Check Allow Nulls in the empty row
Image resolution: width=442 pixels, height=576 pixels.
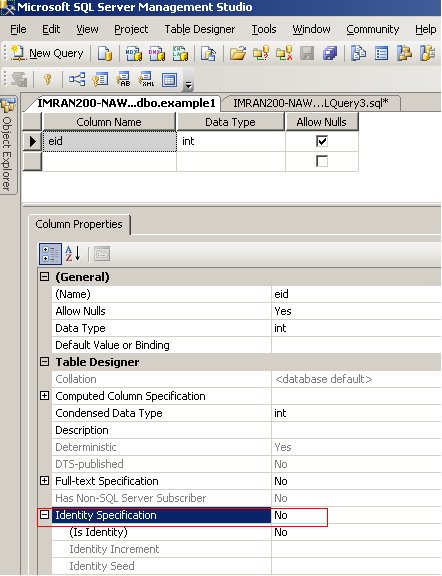click(x=322, y=161)
